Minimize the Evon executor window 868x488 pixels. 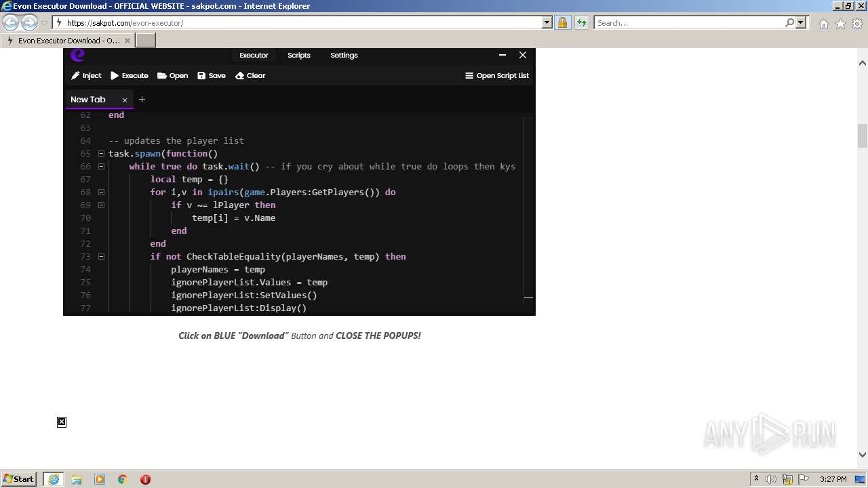[x=502, y=55]
